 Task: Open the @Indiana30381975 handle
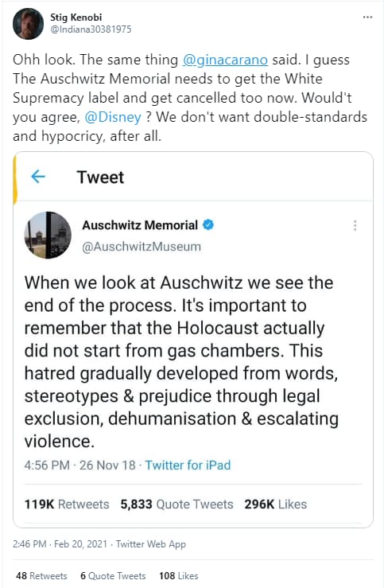click(x=91, y=29)
